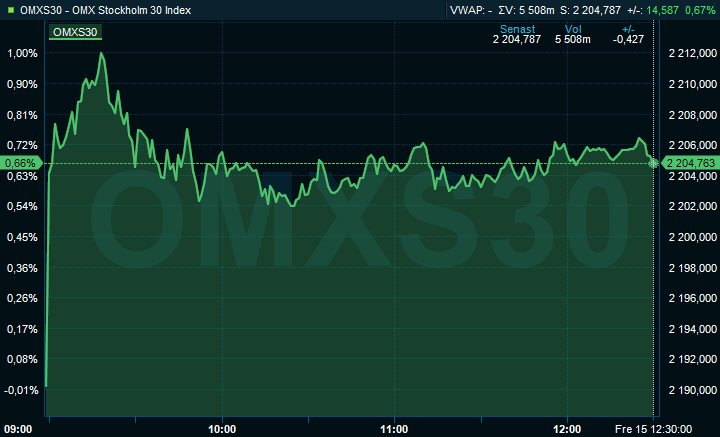Click the 2 196,000 label on right axis
The height and width of the screenshot is (437, 720).
tap(692, 298)
